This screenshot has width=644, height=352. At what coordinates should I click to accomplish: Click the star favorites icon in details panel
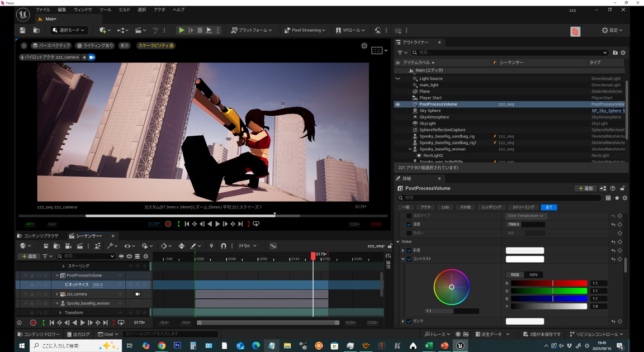coord(617,198)
